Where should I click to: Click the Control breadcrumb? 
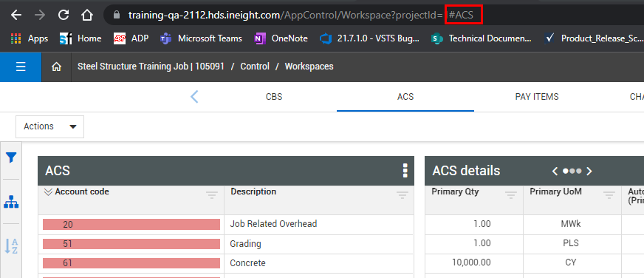click(255, 67)
